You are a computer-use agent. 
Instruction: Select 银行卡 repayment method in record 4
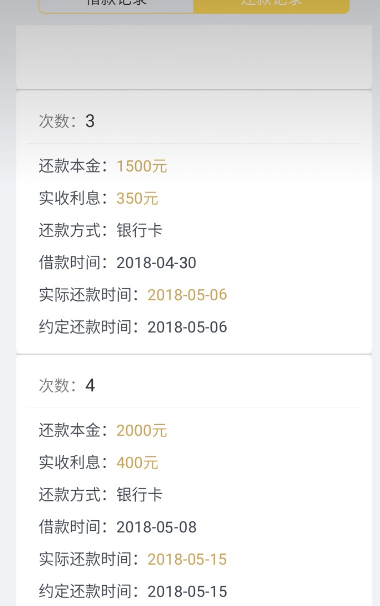coord(139,495)
